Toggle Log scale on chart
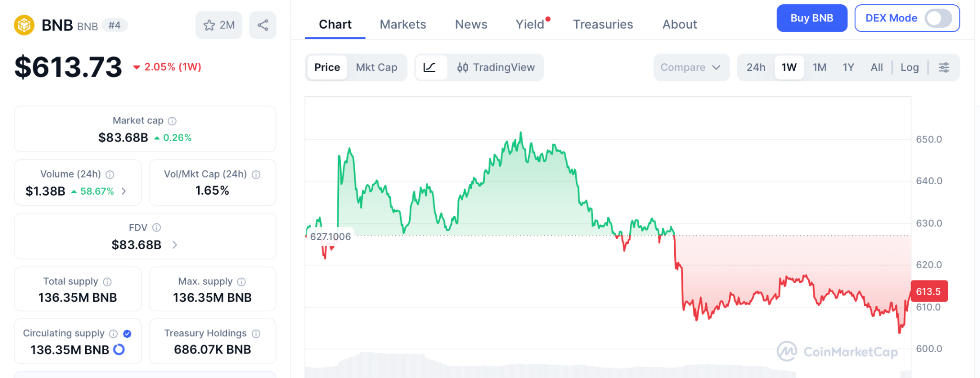980x378 pixels. (909, 67)
